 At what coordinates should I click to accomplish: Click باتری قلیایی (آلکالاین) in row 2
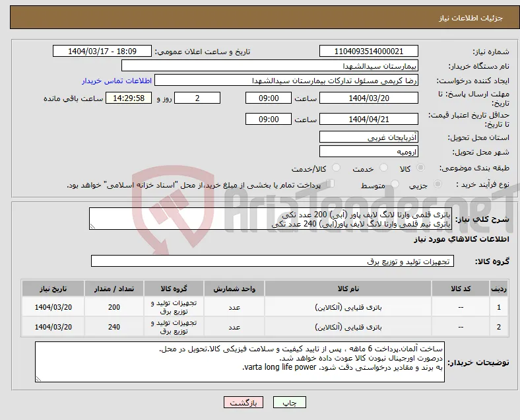[348, 327]
